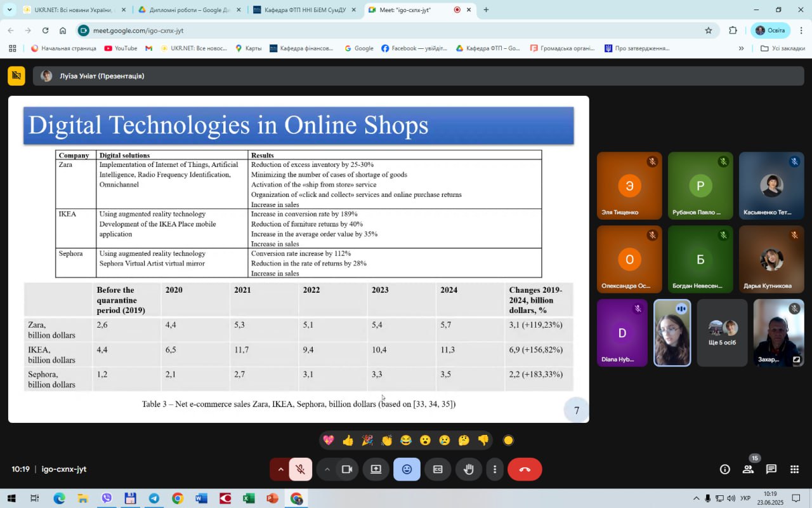
Task: Unmute the microphone in Meet controls
Action: click(x=301, y=469)
